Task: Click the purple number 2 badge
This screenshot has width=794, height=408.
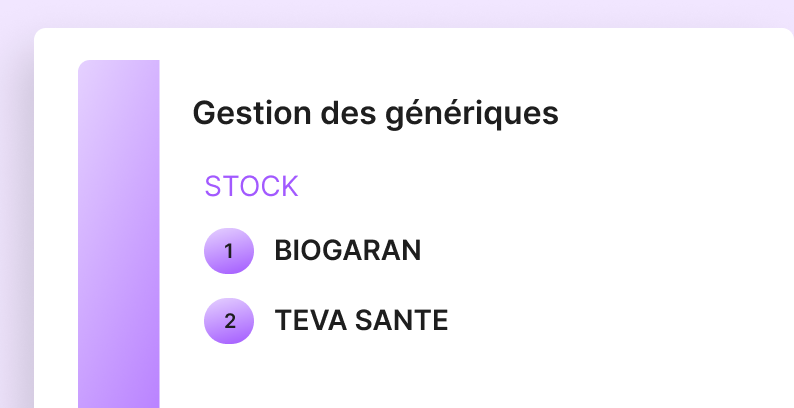Action: pos(229,321)
